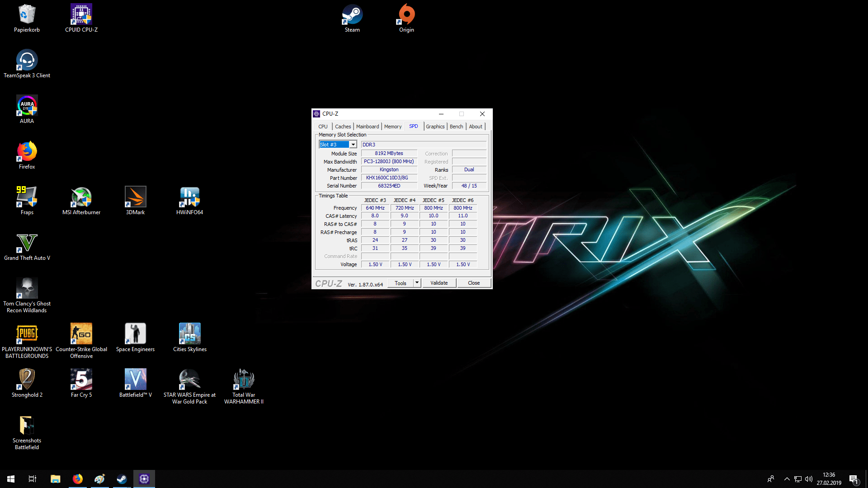Select the SPD tab
Image resolution: width=868 pixels, height=488 pixels.
click(414, 126)
